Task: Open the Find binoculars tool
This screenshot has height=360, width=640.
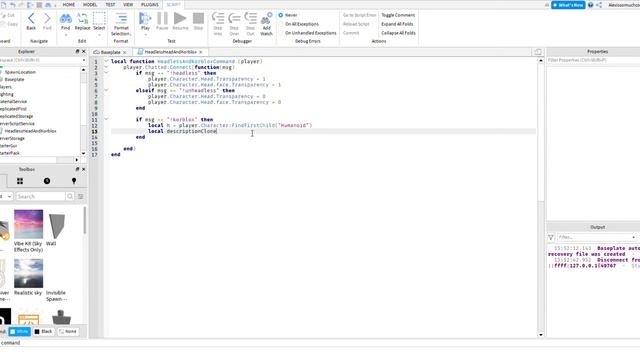Action: (x=65, y=21)
